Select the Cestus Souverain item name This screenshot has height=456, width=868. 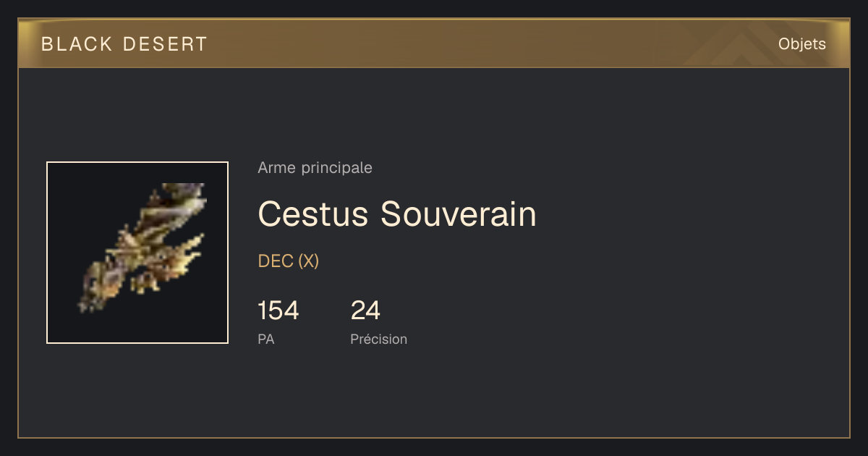[397, 214]
